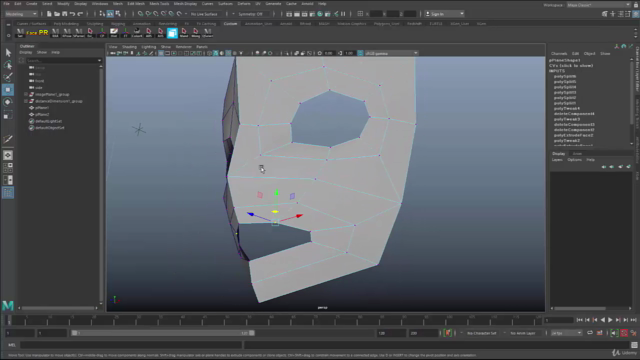
Task: Jump to start of playback range
Action: [x=580, y=320]
